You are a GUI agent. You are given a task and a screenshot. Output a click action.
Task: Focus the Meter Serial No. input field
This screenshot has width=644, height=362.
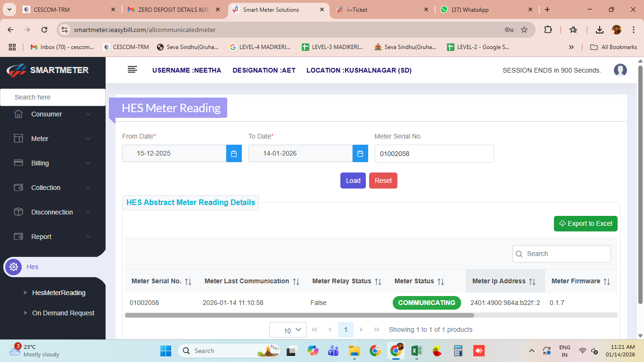[434, 154]
